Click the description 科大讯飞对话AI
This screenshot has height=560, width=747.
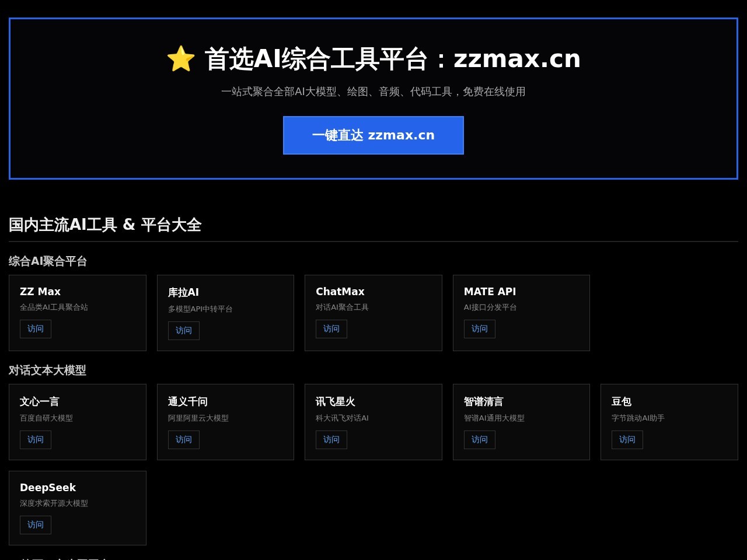point(342,418)
